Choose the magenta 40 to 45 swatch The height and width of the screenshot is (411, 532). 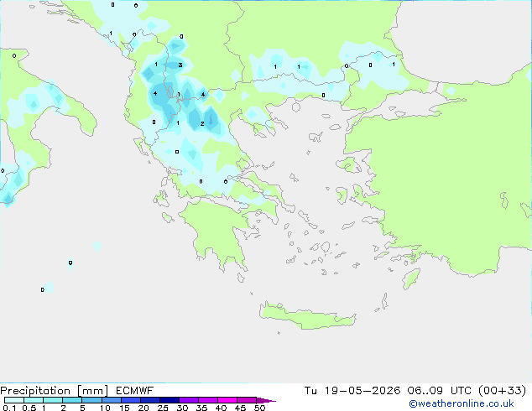(227, 400)
